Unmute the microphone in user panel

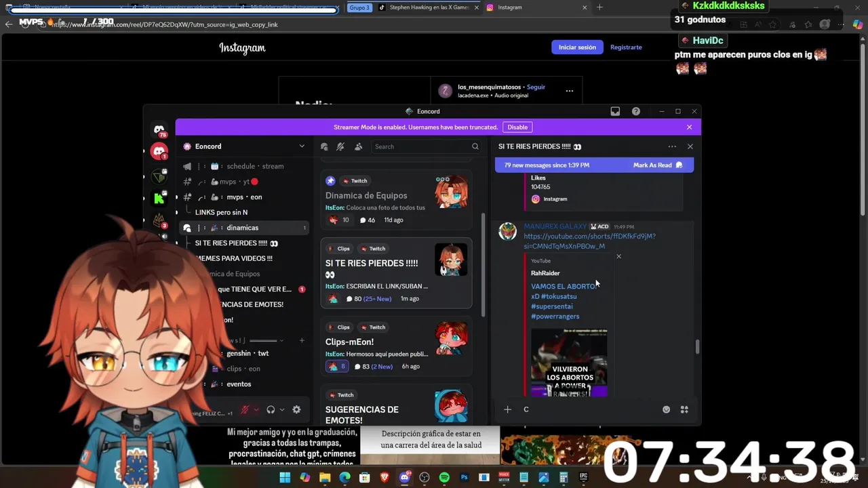click(x=245, y=409)
